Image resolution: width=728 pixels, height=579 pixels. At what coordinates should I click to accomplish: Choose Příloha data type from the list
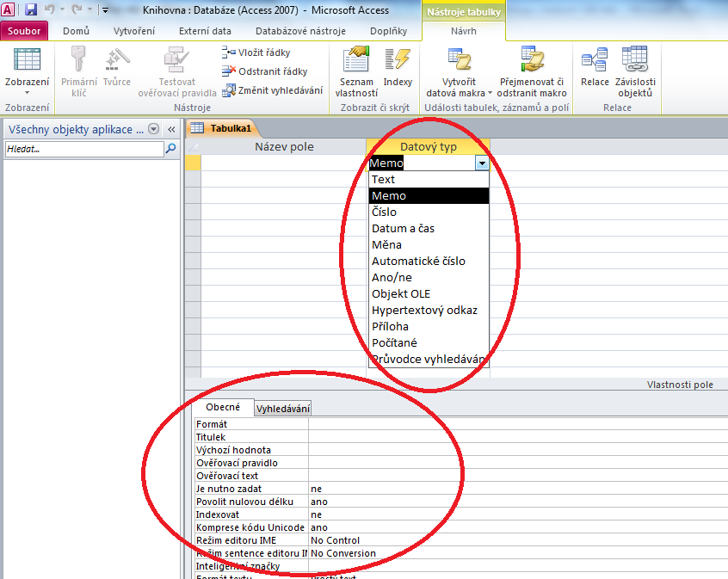[x=429, y=326]
